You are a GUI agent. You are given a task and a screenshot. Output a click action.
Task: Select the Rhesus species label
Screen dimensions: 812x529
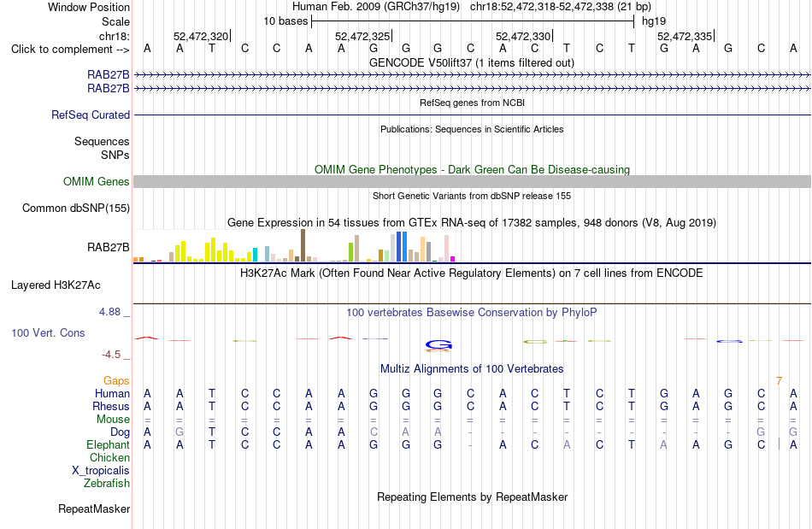coord(111,406)
